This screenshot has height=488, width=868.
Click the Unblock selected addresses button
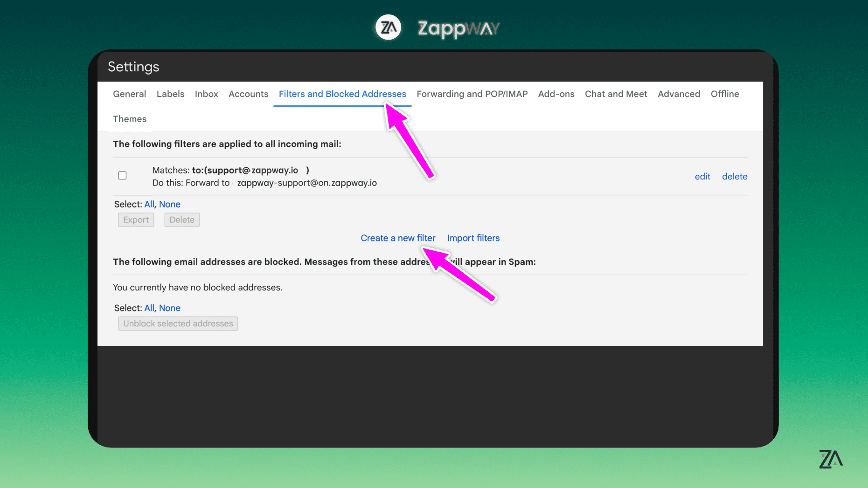tap(178, 323)
